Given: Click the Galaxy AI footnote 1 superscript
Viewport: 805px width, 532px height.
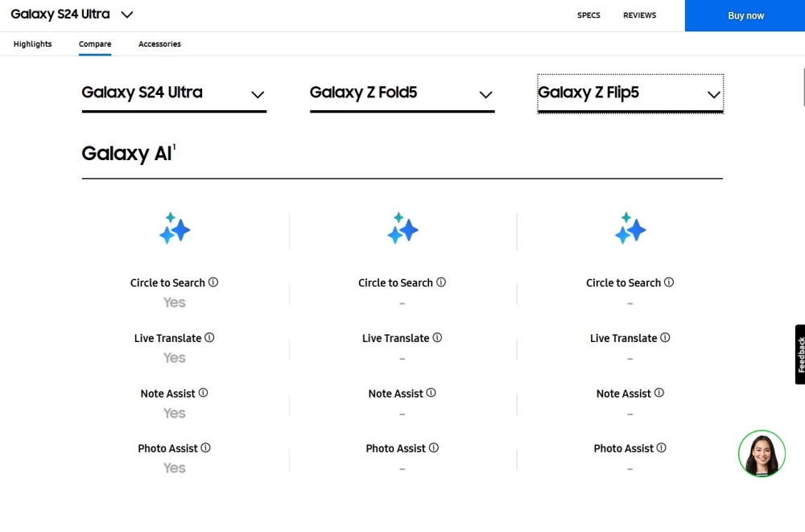Looking at the screenshot, I should tap(175, 147).
